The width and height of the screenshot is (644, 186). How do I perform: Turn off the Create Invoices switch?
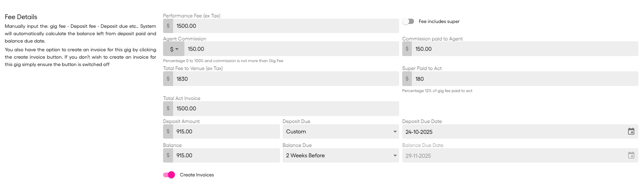coord(169,175)
